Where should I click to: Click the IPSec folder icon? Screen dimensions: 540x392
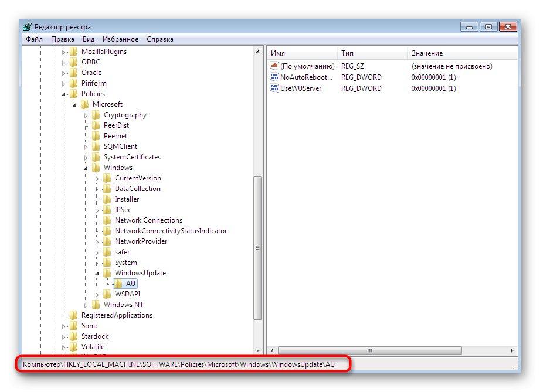pos(107,210)
